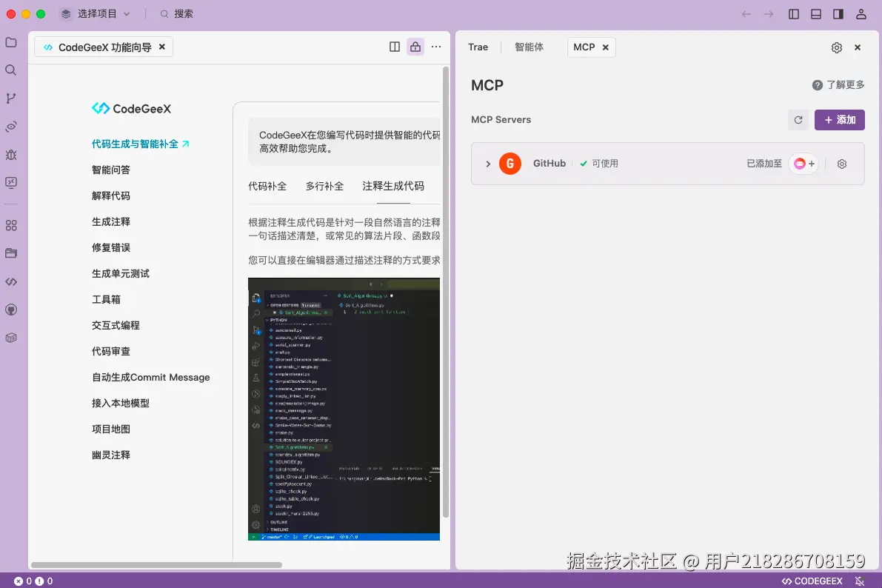Go forward with right arrow
This screenshot has height=588, width=882.
(769, 14)
